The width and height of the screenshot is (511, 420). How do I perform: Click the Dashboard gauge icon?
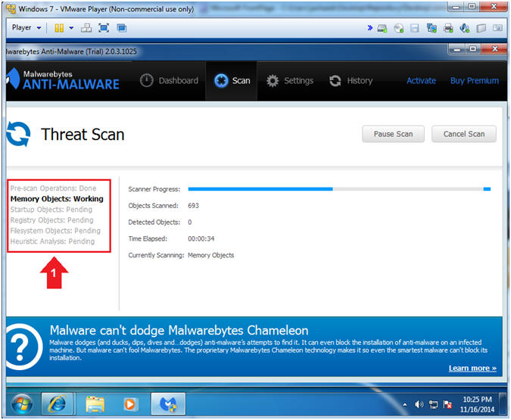tap(147, 80)
